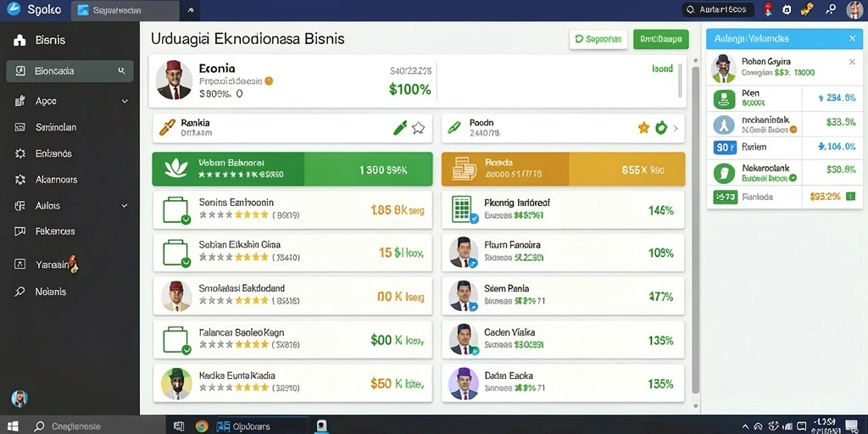Click the green Rntidsape button
The image size is (868, 434).
[x=661, y=39]
